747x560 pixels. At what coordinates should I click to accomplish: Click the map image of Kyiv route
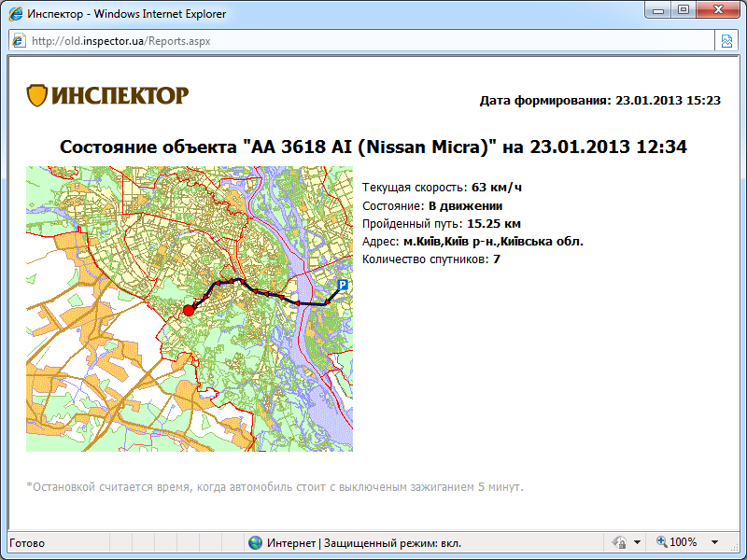pos(190,309)
